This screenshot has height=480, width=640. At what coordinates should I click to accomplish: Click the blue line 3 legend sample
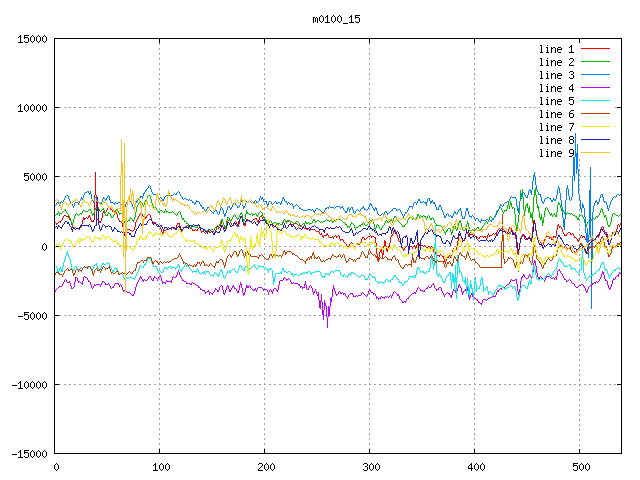click(595, 75)
